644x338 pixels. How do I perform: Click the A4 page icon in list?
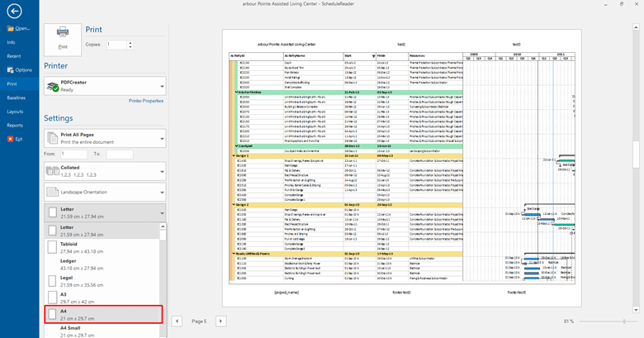[x=52, y=315]
